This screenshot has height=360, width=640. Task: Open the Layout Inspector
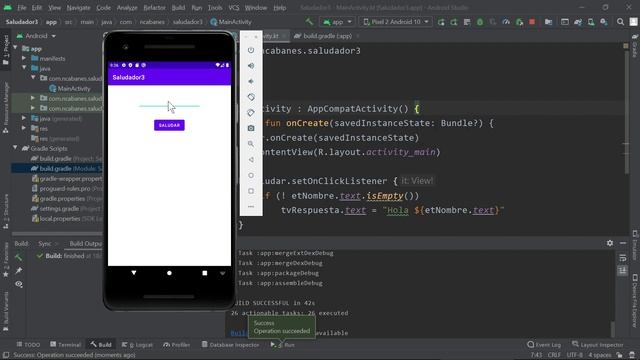598,344
